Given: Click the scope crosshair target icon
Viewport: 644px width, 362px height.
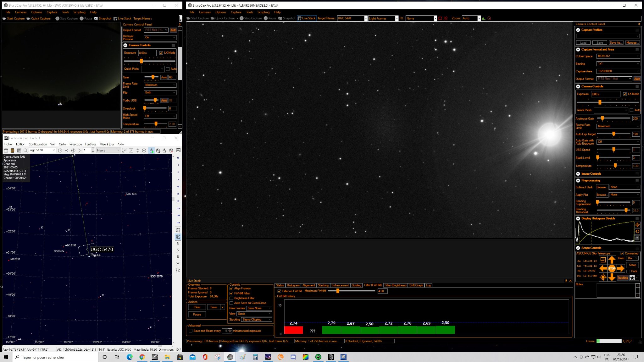Looking at the screenshot, I should click(603, 277).
